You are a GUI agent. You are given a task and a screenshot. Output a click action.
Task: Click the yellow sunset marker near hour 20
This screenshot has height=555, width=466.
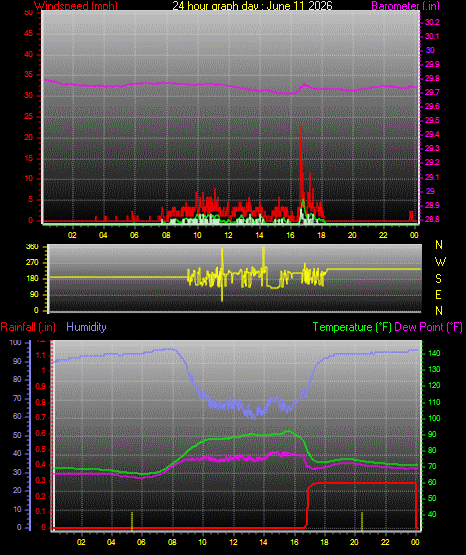tap(362, 521)
